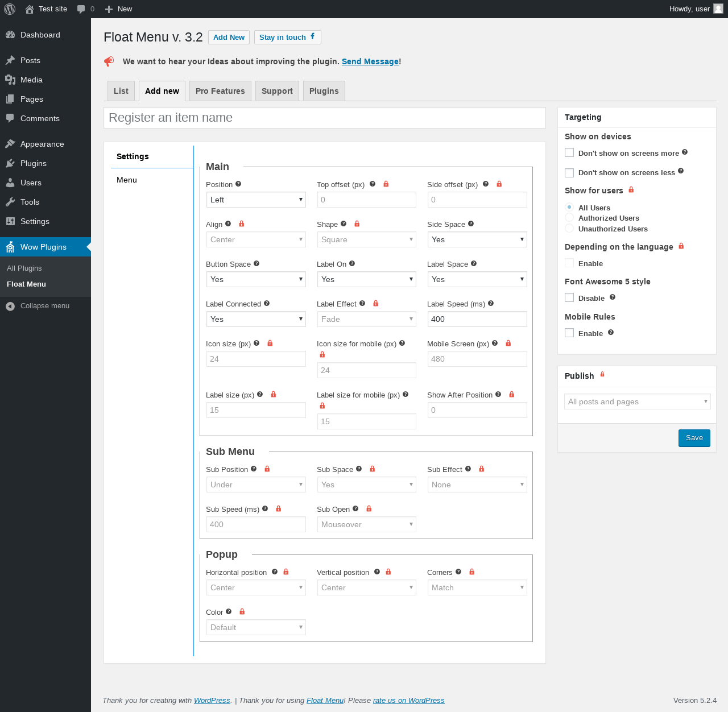
Task: Click help icon beside Show After Position
Action: 498,394
